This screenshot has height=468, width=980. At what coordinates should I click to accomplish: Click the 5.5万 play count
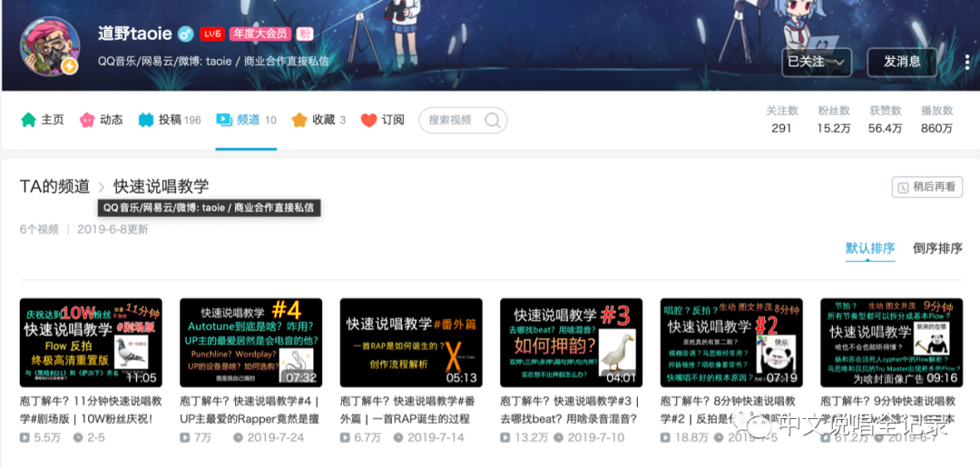pos(41,437)
